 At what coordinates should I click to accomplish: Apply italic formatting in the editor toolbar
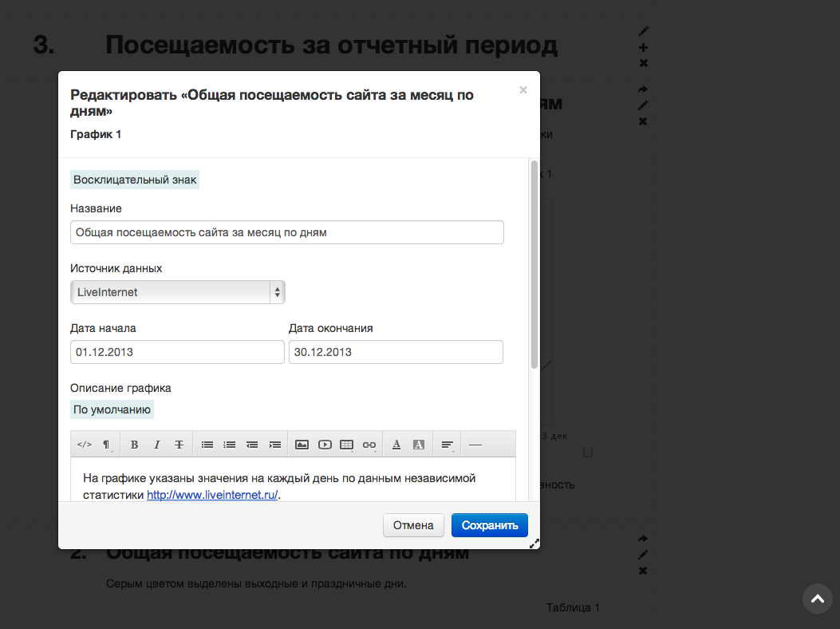point(157,445)
